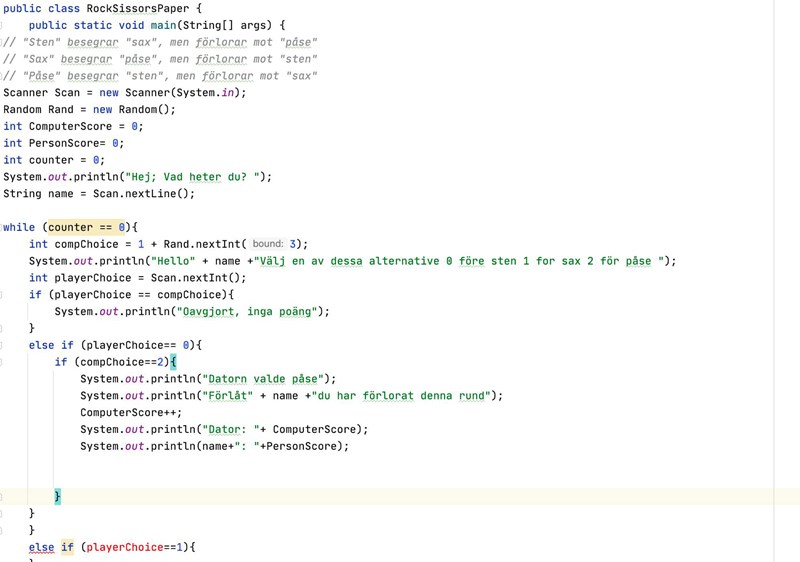Click the highlighted opening brace after compChoice==2
The width and height of the screenshot is (800, 562).
172,362
